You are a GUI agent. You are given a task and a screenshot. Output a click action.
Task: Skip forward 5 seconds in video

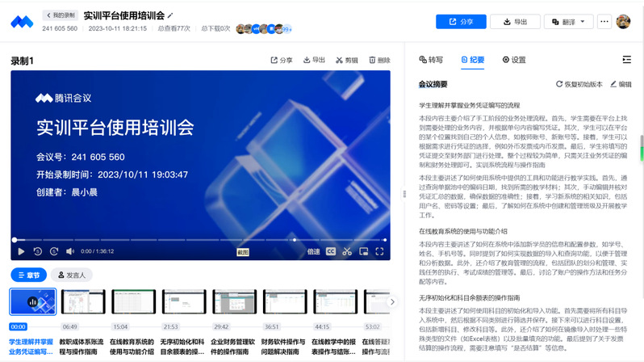tap(54, 251)
